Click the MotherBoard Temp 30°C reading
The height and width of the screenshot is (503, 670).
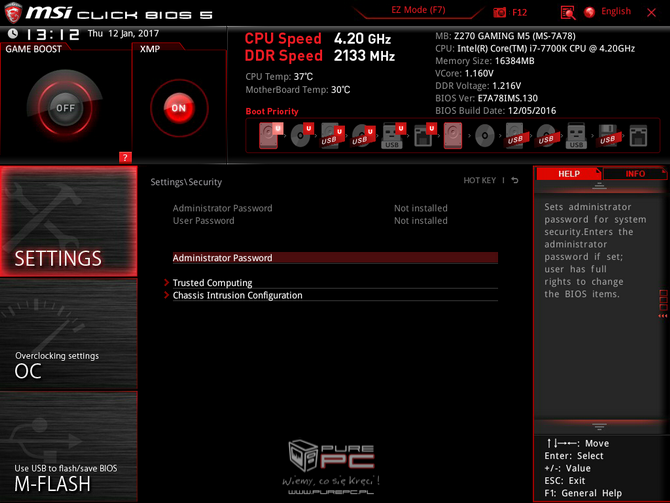pos(298,90)
